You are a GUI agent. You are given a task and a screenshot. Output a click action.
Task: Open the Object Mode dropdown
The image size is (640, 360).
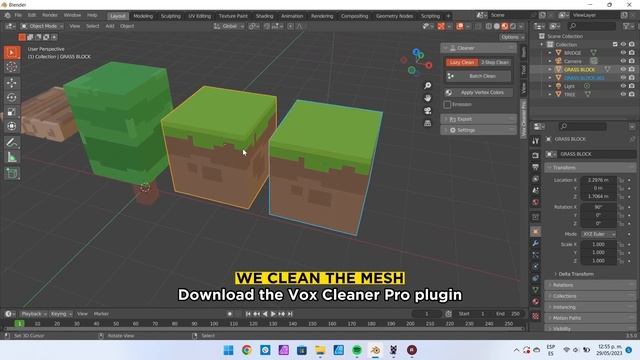pos(42,26)
